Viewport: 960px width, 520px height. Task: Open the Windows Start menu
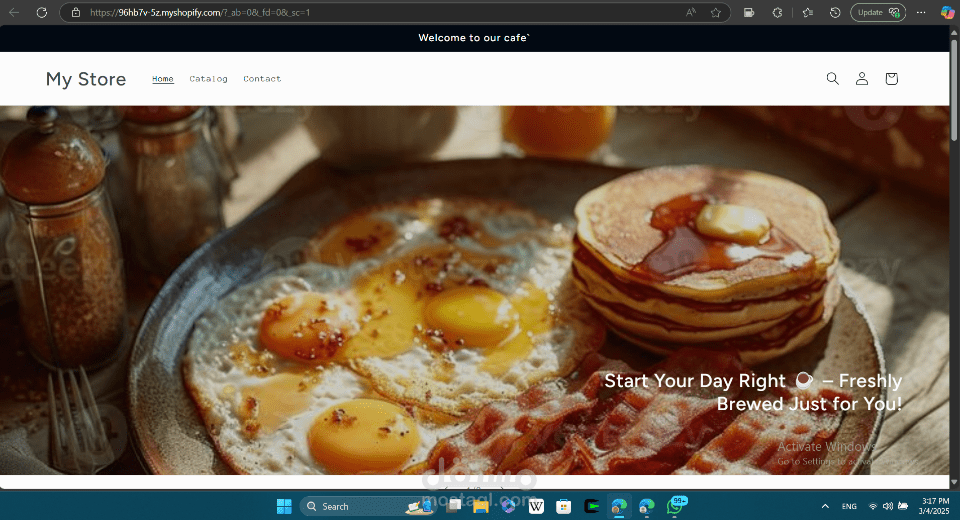pos(284,507)
